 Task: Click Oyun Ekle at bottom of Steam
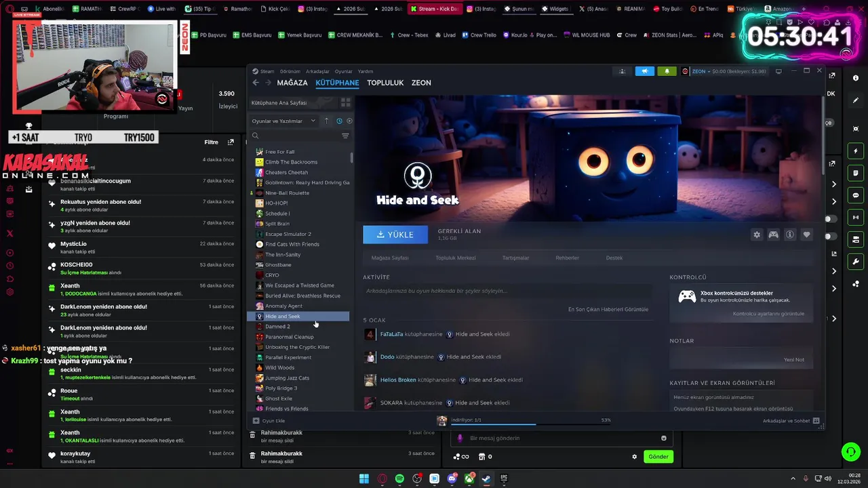[269, 420]
